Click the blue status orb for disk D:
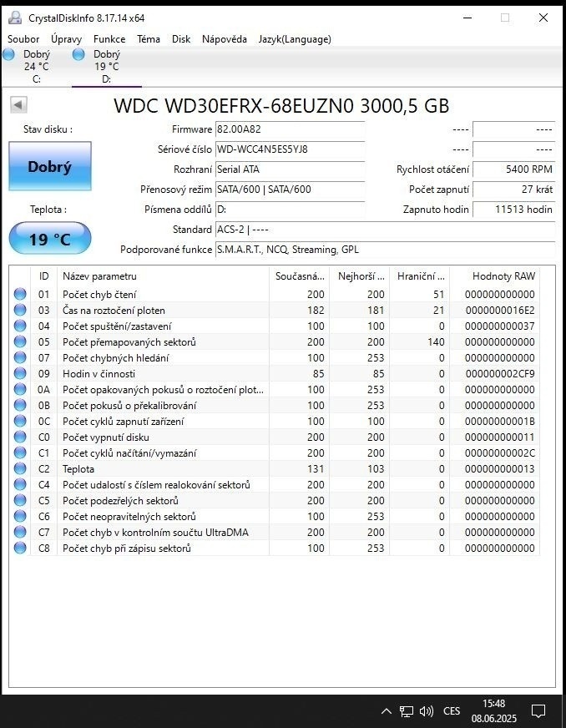Viewport: 566px width, 728px height. pyautogui.click(x=78, y=54)
